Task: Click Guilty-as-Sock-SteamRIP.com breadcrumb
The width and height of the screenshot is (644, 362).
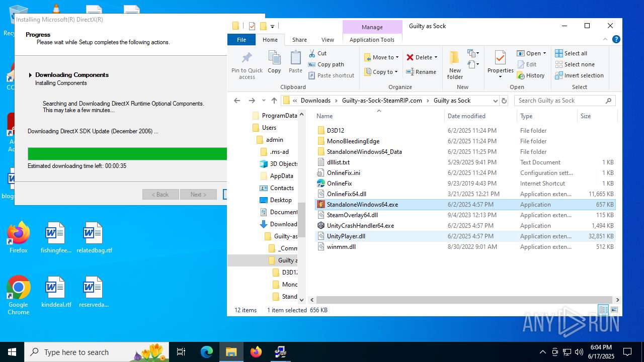Action: pyautogui.click(x=382, y=101)
